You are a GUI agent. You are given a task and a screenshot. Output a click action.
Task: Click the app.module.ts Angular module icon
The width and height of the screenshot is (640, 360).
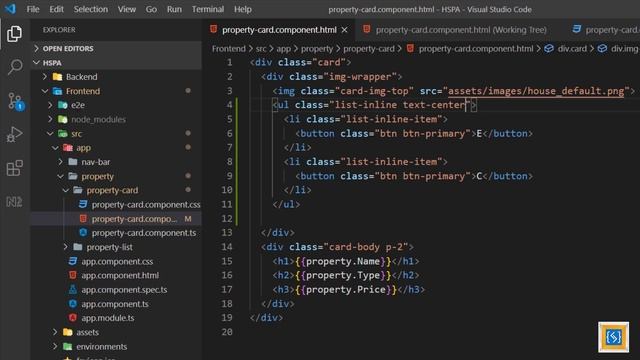[x=73, y=318]
